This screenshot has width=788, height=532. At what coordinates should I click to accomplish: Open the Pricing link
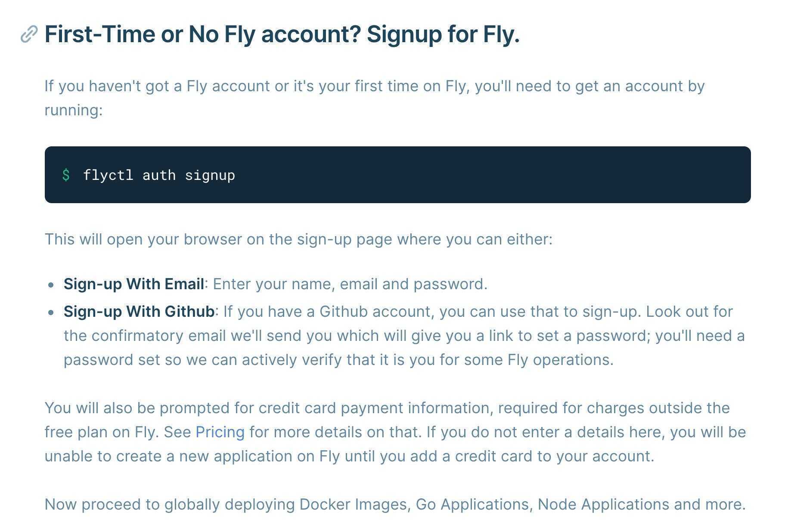click(x=220, y=432)
